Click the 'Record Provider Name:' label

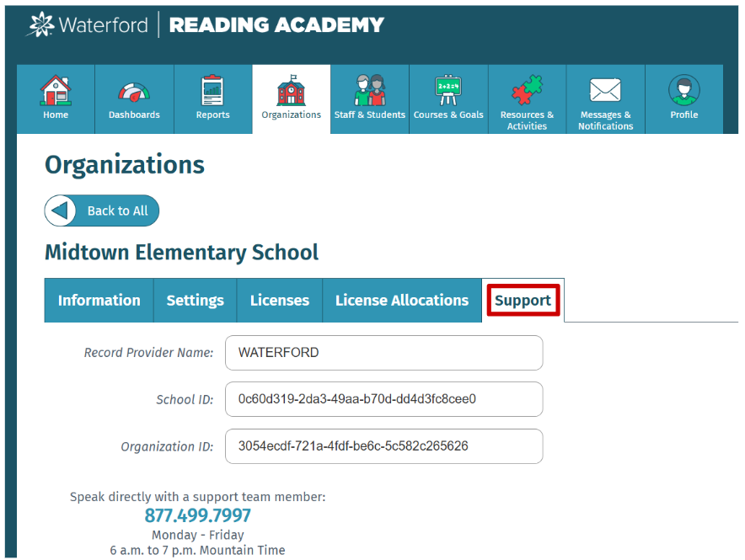pos(148,353)
